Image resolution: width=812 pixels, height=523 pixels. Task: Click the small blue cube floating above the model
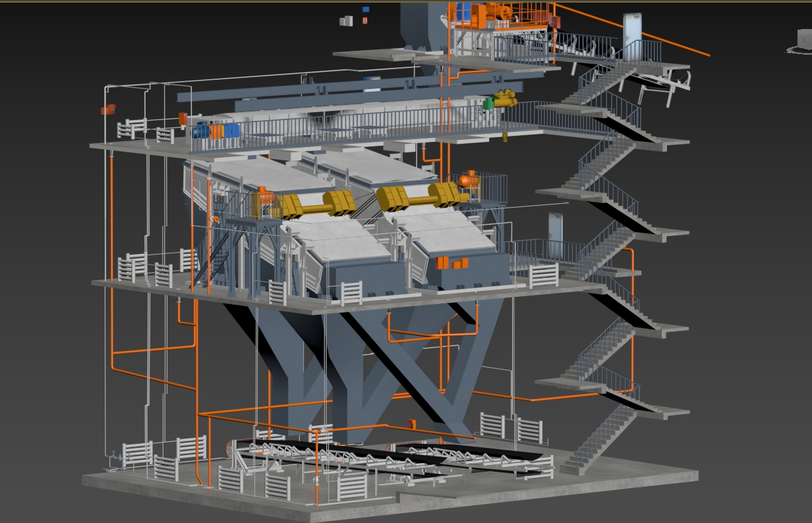point(366,9)
